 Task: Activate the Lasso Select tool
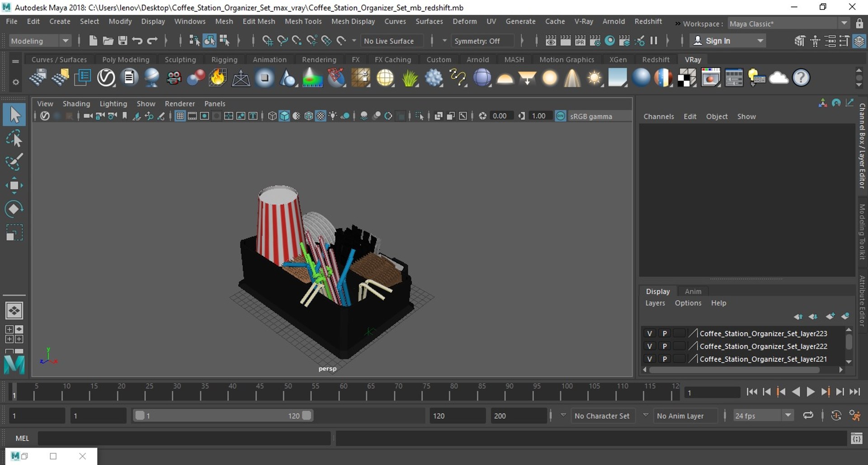14,138
